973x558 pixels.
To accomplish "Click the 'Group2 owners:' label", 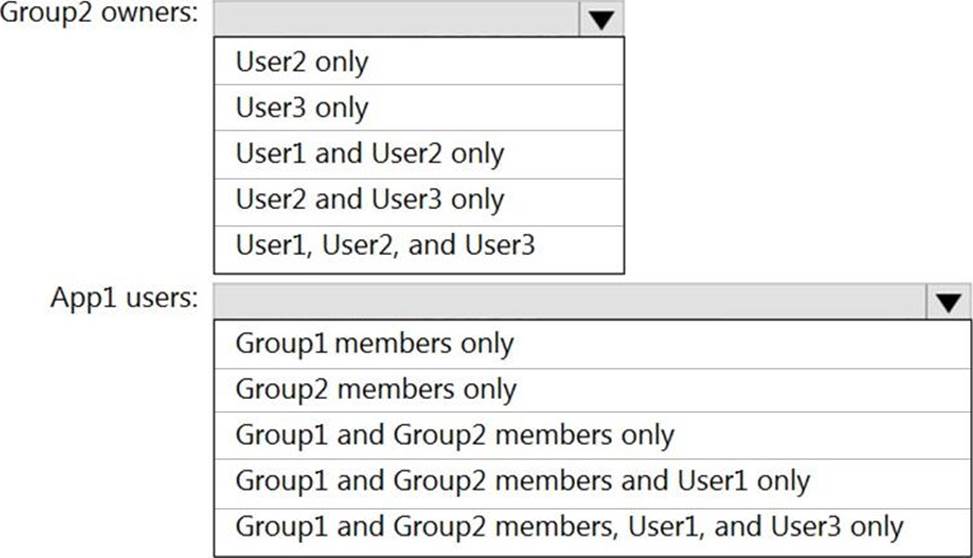I will click(x=98, y=15).
